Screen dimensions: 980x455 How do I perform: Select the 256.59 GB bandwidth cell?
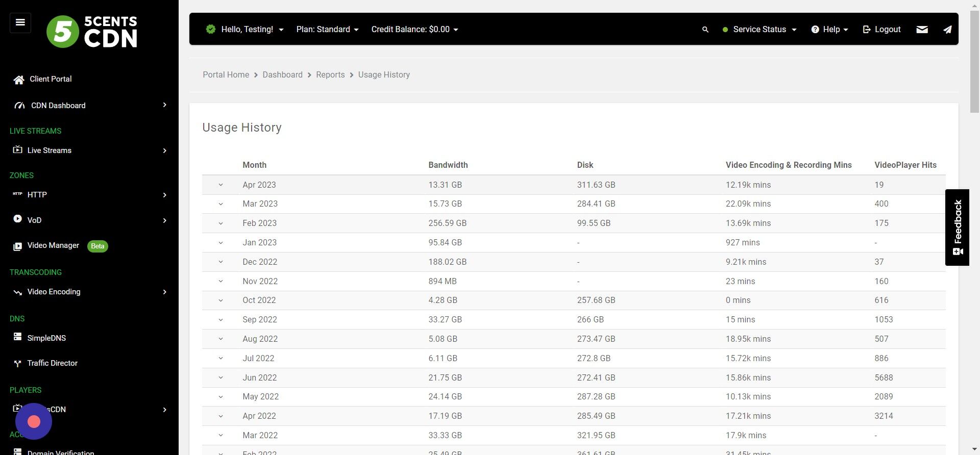(x=448, y=223)
